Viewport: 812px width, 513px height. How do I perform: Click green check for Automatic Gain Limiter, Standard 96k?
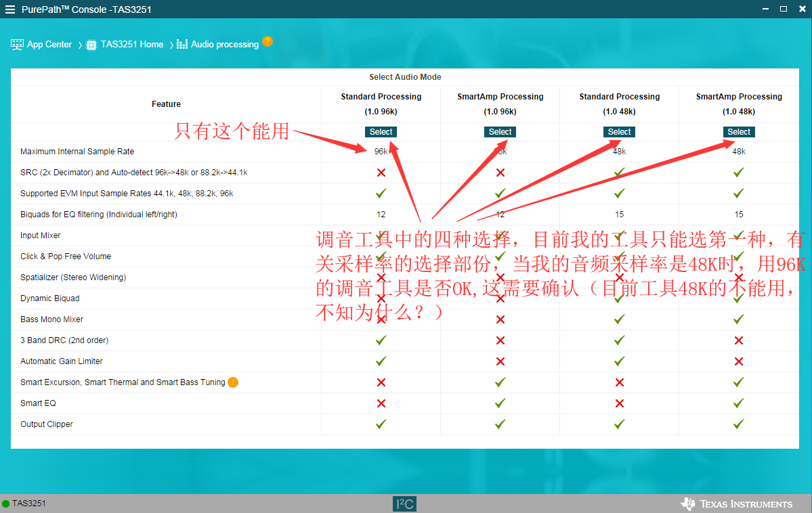tap(381, 361)
